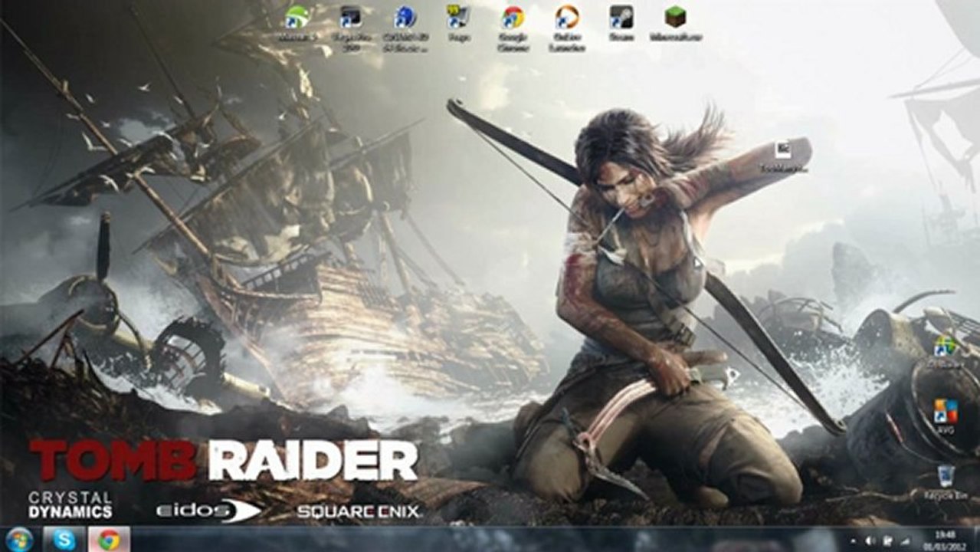Open the Action Center flag tray icon

pyautogui.click(x=887, y=540)
